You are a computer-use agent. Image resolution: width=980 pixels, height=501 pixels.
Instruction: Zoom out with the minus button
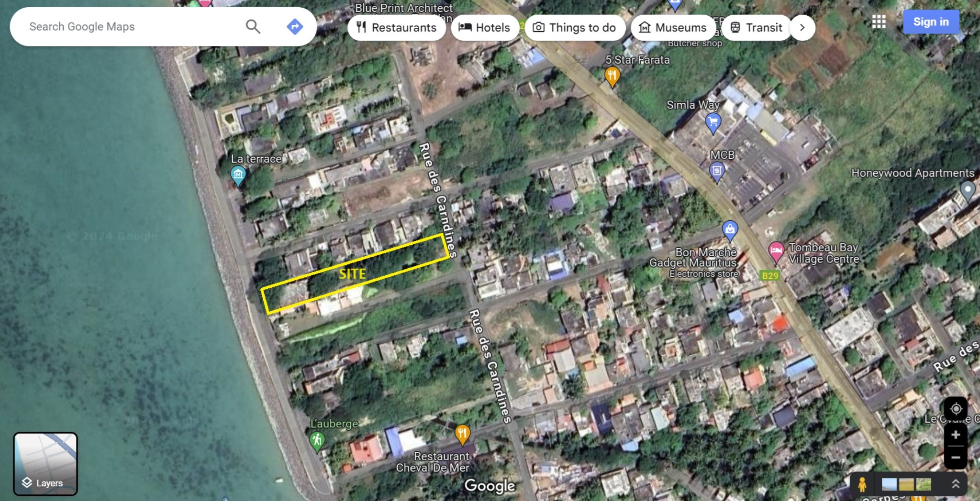956,457
